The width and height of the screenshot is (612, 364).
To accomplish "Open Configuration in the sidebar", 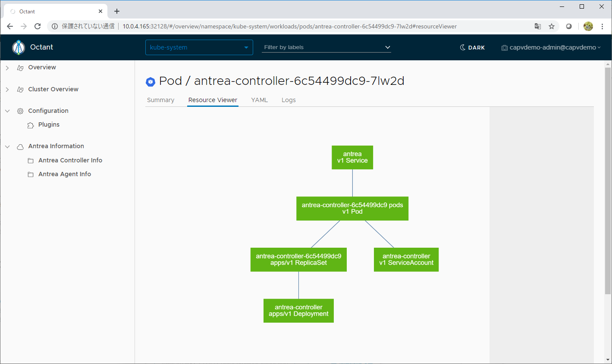I will [x=48, y=111].
